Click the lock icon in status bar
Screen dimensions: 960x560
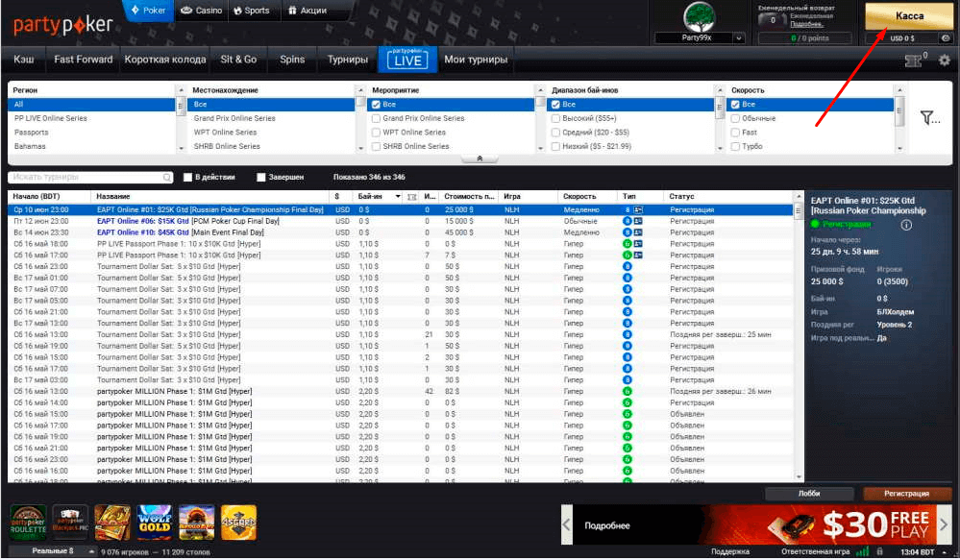point(879,551)
